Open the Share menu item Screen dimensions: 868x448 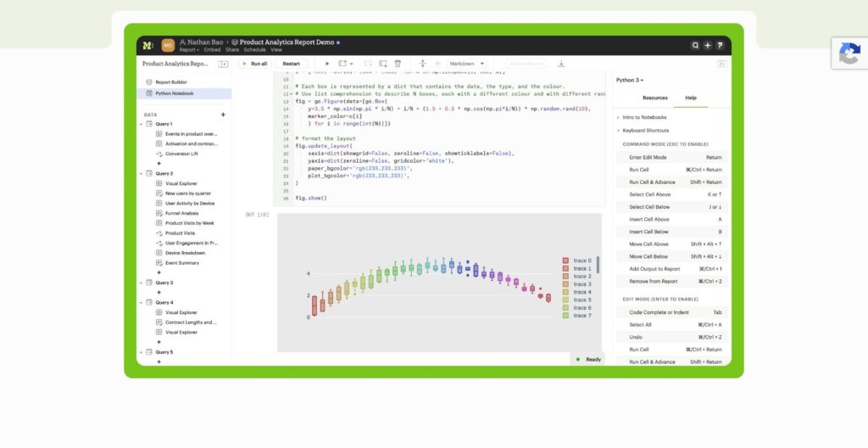click(x=232, y=50)
